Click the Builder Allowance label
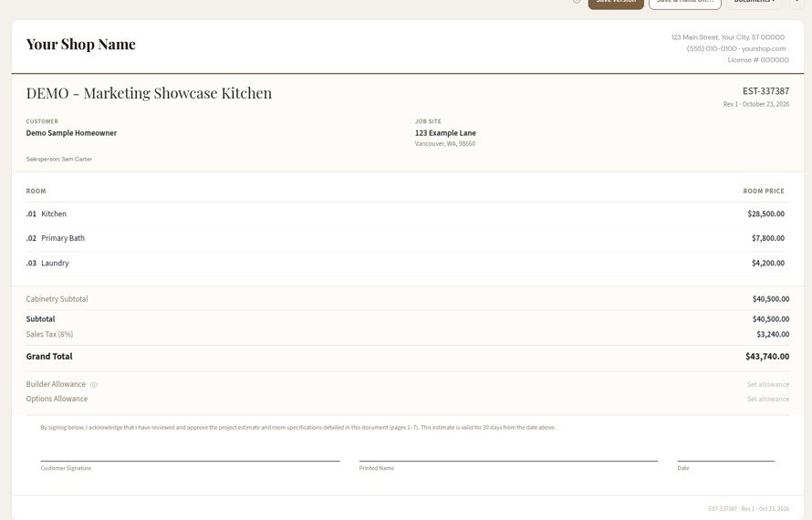The height and width of the screenshot is (520, 812). [56, 384]
